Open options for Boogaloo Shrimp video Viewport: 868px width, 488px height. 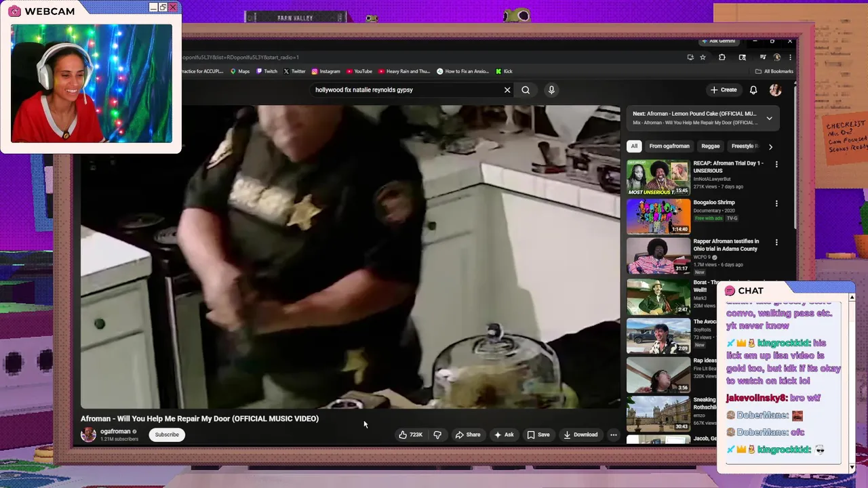pyautogui.click(x=776, y=203)
